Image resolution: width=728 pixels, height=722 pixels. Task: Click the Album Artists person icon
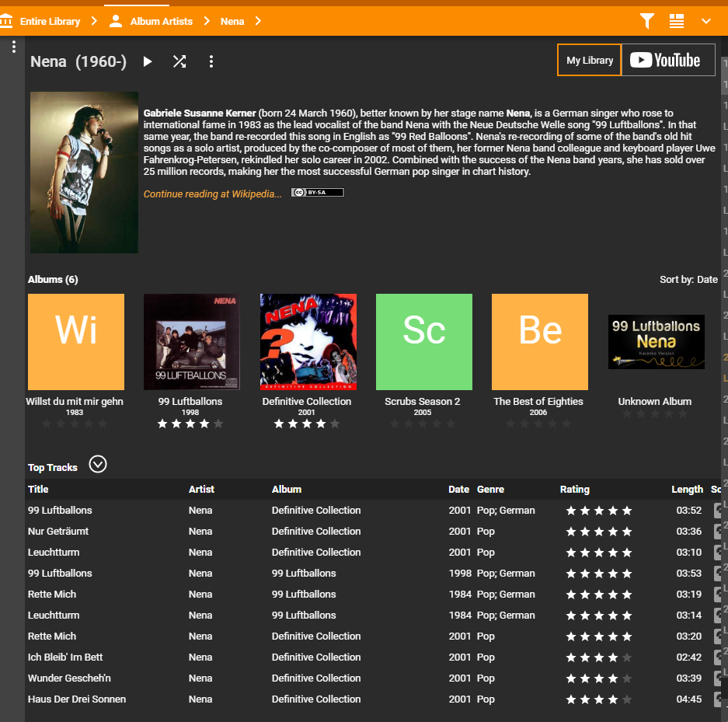[116, 21]
